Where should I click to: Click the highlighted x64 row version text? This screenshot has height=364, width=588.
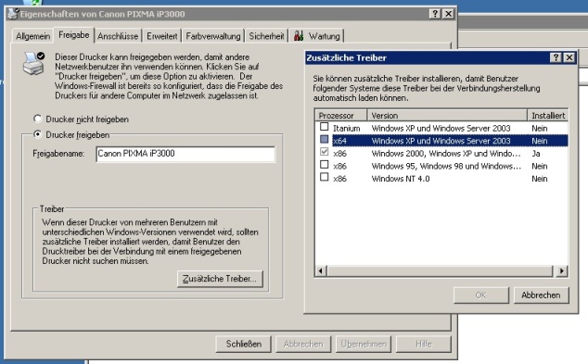tap(441, 141)
